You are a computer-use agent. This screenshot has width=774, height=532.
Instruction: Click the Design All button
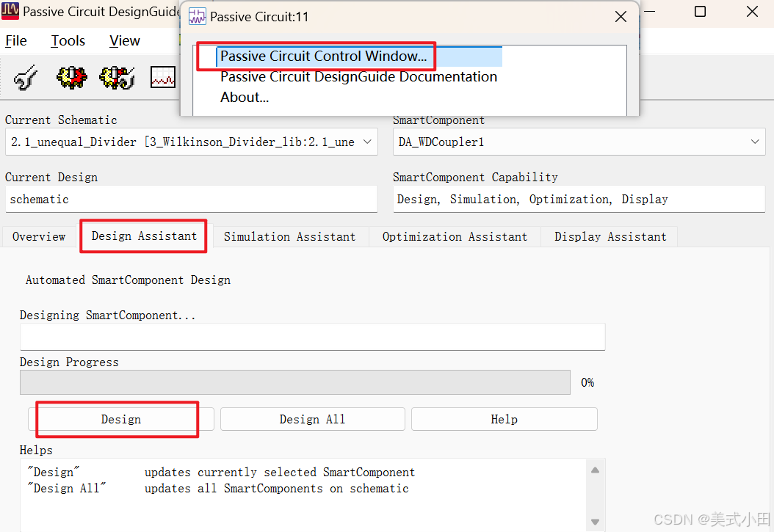point(312,419)
